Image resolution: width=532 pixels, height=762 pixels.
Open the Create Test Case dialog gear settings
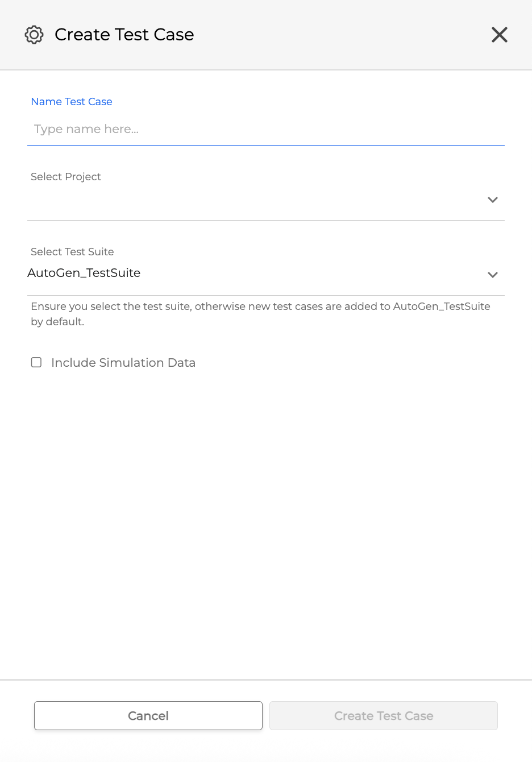[34, 35]
